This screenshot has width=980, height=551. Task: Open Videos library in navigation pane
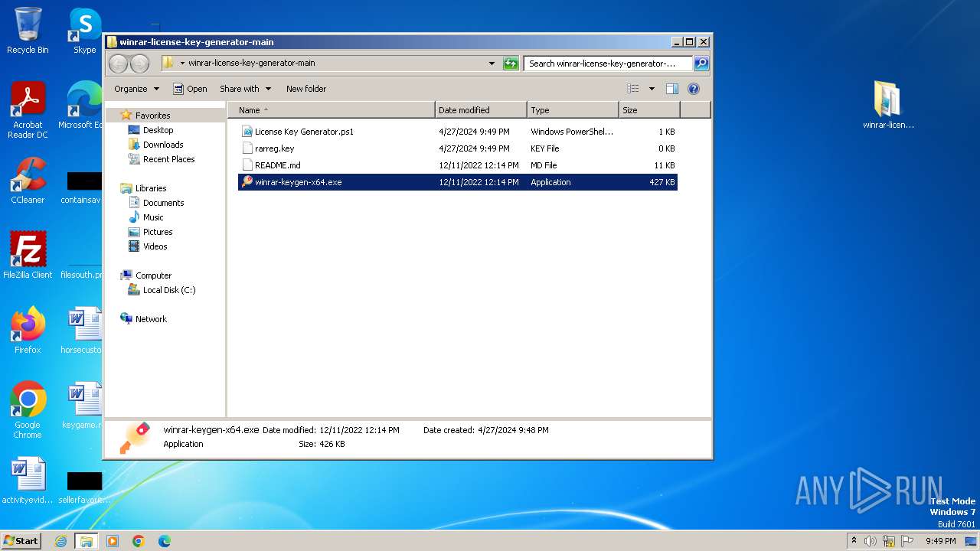148,246
